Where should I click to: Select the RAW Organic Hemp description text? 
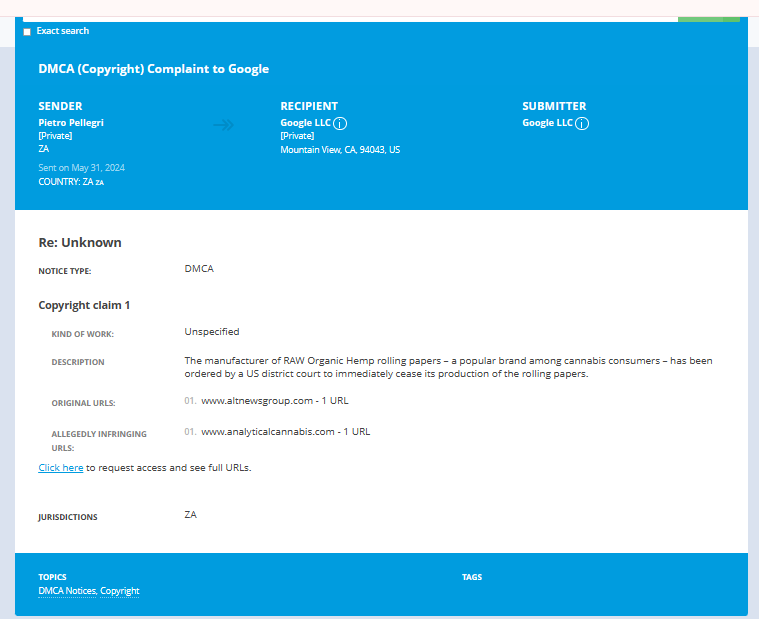[x=448, y=367]
